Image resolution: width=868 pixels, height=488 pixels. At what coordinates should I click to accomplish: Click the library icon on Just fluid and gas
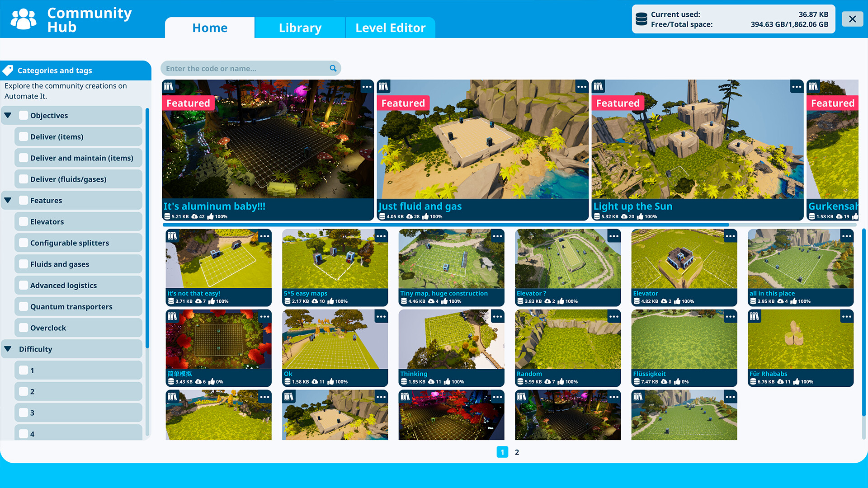[x=384, y=87]
